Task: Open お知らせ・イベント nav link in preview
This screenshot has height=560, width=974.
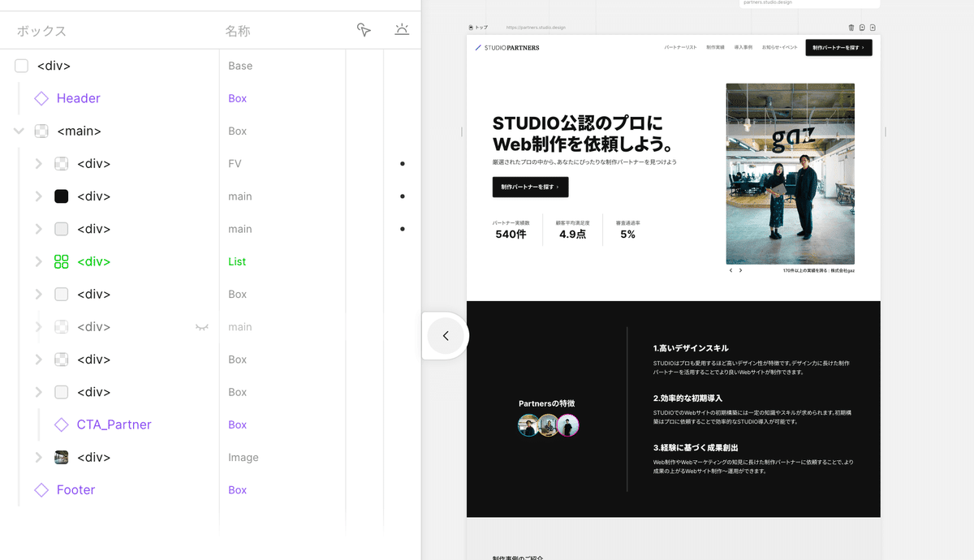Action: 779,48
